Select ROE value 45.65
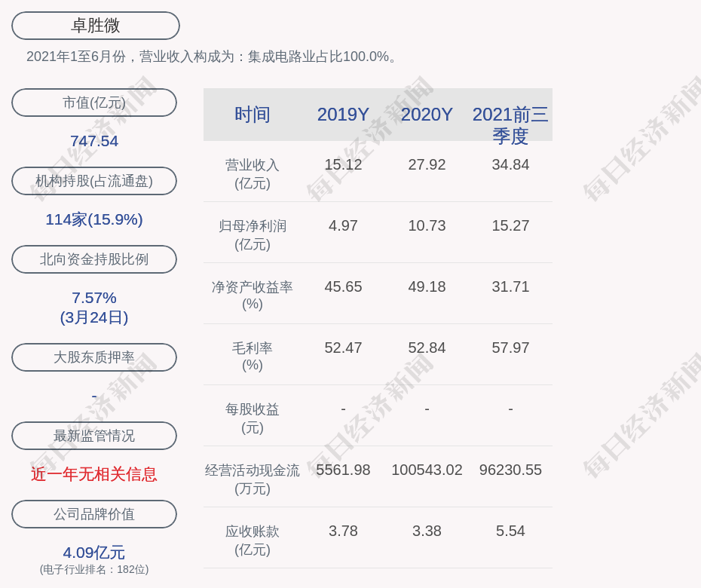This screenshot has width=701, height=588. 343,286
